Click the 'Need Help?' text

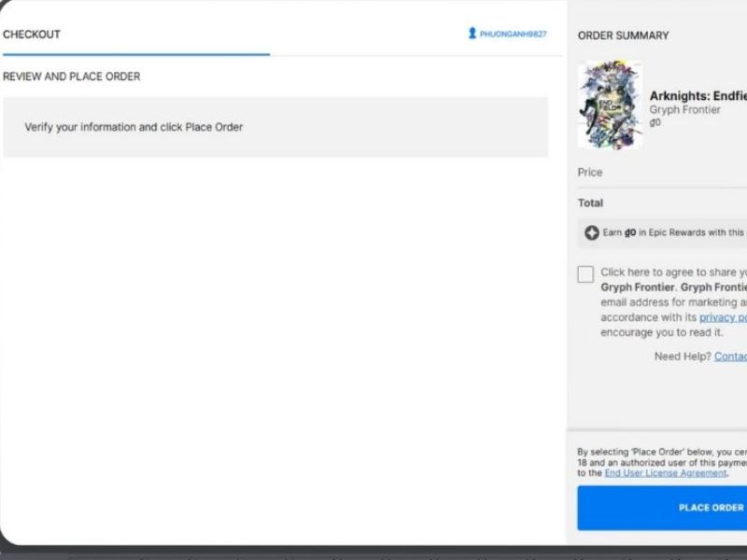point(683,357)
